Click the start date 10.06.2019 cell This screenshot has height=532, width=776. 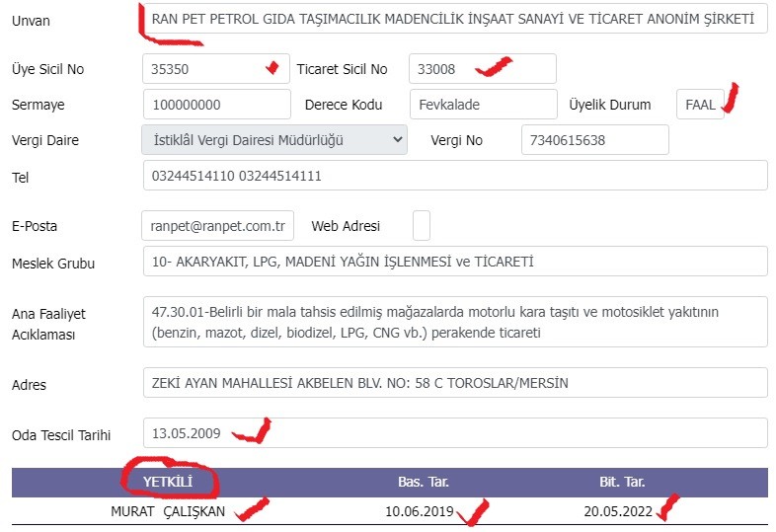coord(420,511)
